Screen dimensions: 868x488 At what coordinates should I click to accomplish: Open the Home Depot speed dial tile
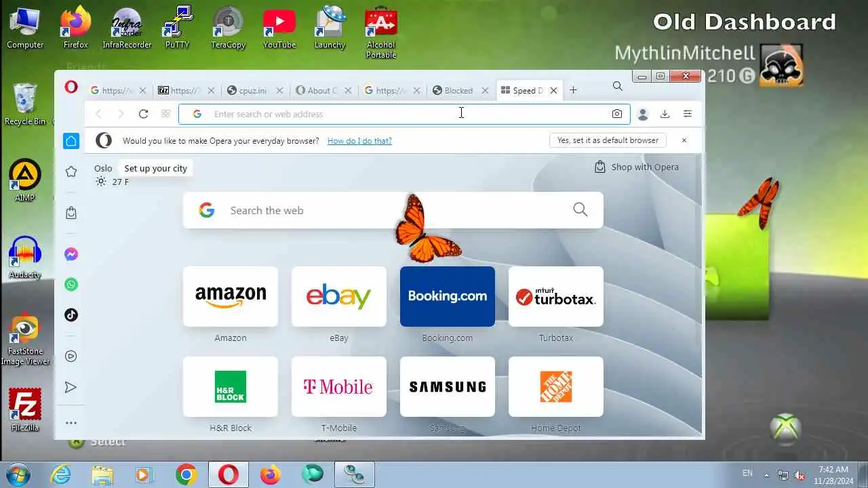click(556, 386)
